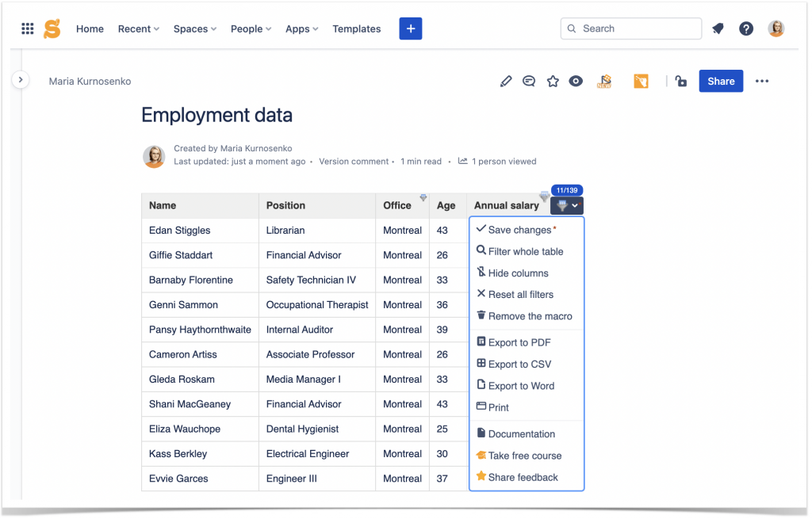Click inside the Search field
Screen dimensions: 812x519
point(630,29)
